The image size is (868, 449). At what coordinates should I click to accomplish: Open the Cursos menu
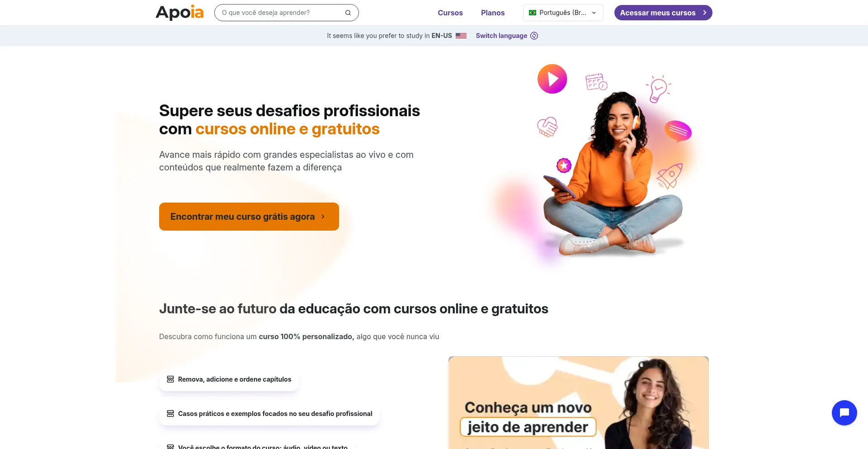click(450, 13)
